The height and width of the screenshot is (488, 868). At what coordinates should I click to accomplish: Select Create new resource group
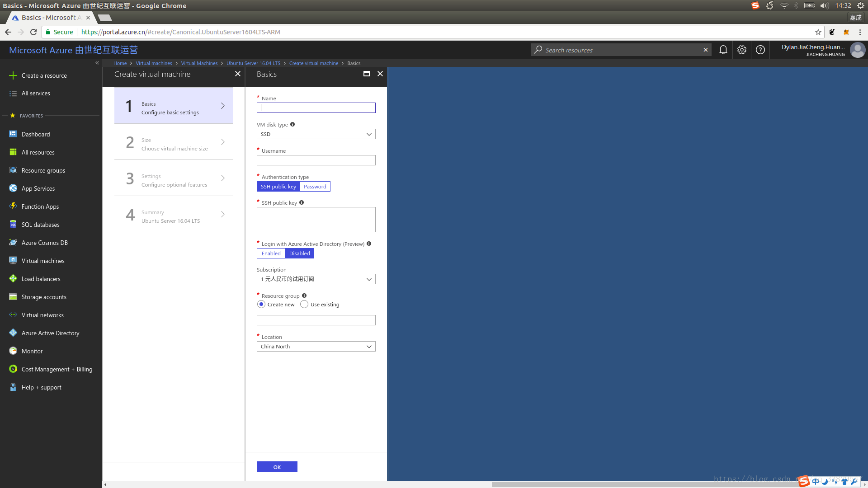coord(261,305)
